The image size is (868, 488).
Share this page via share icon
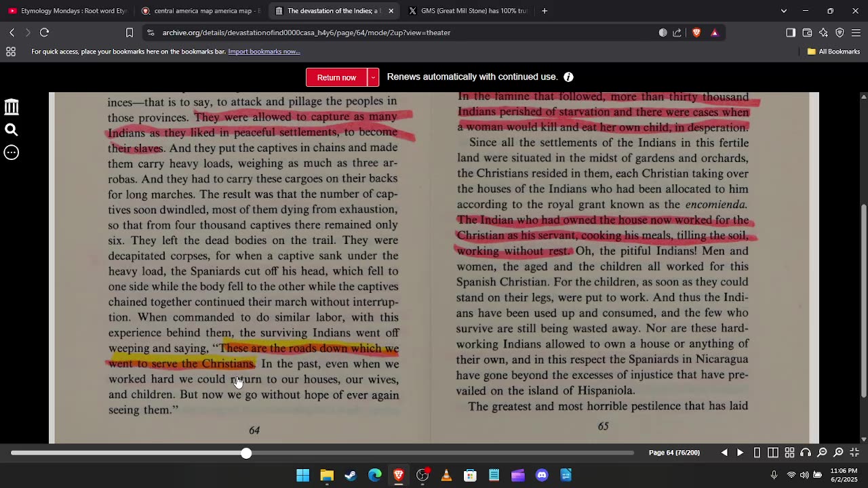pyautogui.click(x=677, y=33)
